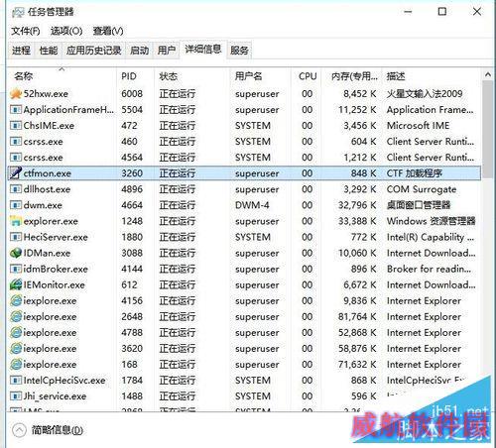Switch to the 进程 tab
This screenshot has height=448, width=496.
point(21,51)
